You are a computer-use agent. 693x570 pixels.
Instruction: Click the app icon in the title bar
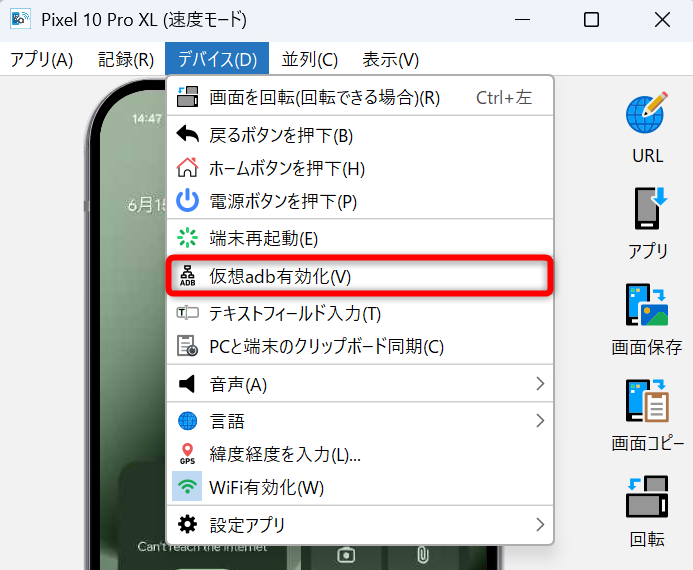pyautogui.click(x=20, y=19)
